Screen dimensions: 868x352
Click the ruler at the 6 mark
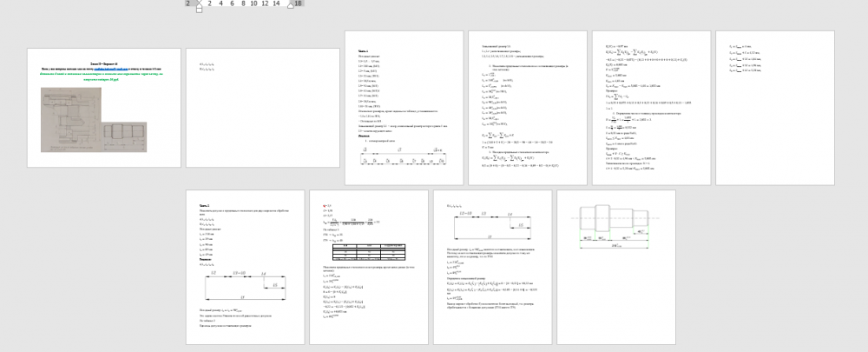[231, 3]
